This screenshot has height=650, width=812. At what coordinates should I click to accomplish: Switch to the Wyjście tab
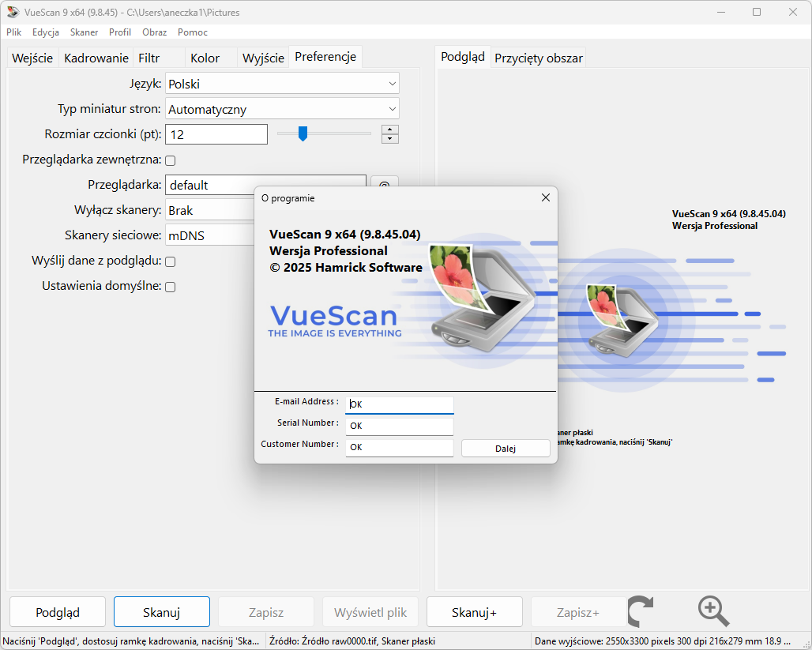(263, 58)
